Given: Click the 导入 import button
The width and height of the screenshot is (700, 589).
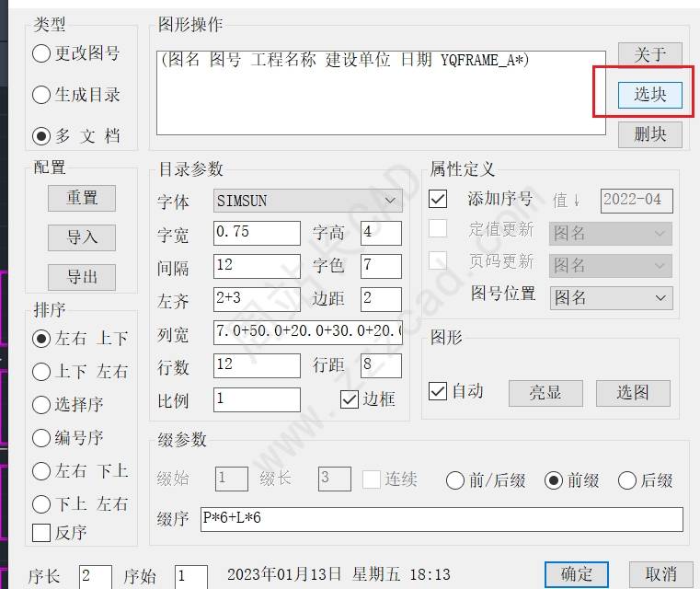Looking at the screenshot, I should pos(82,237).
